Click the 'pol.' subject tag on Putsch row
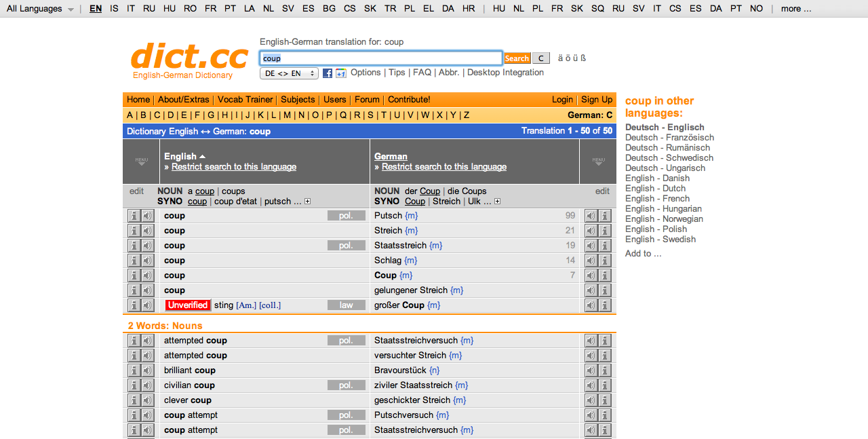Viewport: 868px width, 439px height. point(347,216)
